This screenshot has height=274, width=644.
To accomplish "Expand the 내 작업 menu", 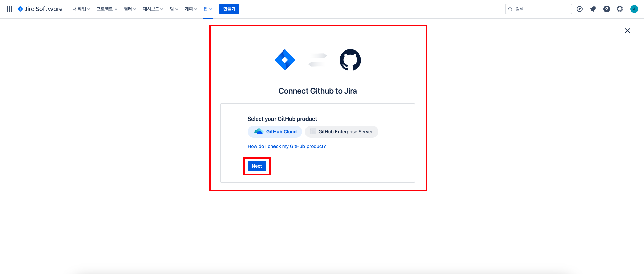I will coord(81,9).
